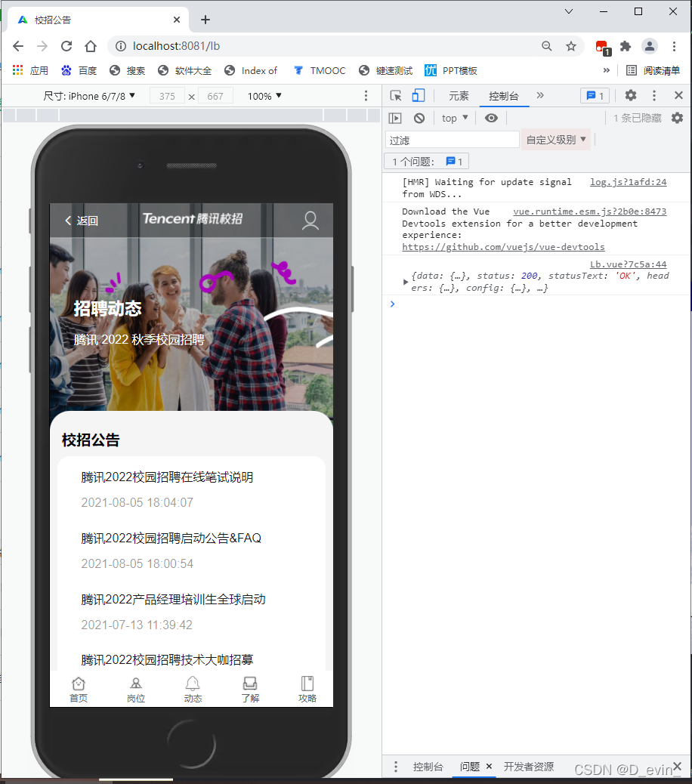
Task: Click the 返回 back button in app
Action: point(81,221)
